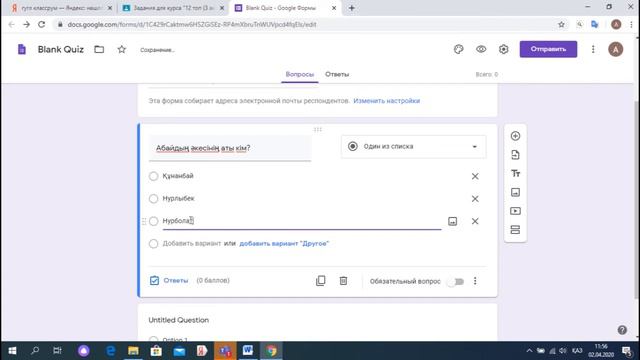The width and height of the screenshot is (640, 360).
Task: Select the Құнанбай radio option
Action: point(153,176)
